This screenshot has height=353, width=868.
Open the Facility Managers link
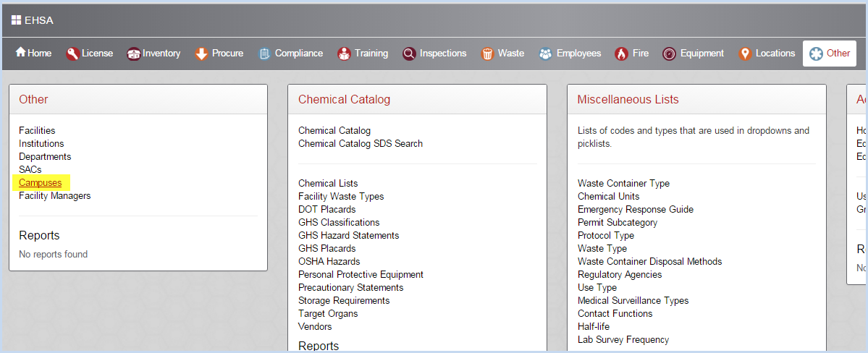click(x=55, y=196)
